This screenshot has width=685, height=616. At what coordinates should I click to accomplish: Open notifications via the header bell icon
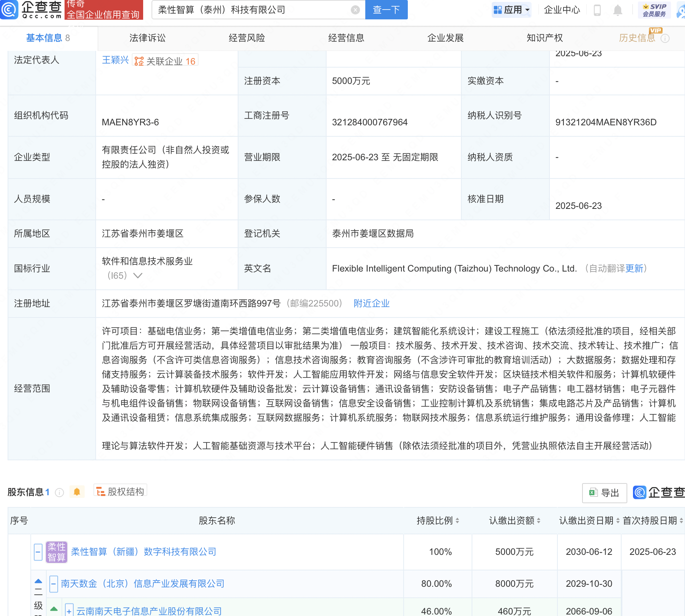(618, 10)
